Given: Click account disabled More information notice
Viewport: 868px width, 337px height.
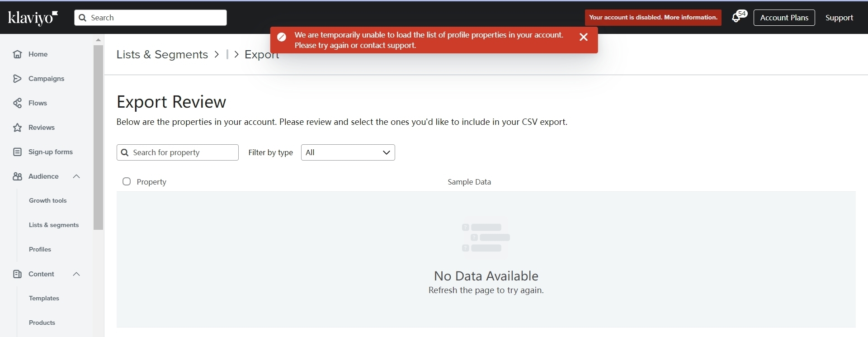Looking at the screenshot, I should [x=653, y=18].
